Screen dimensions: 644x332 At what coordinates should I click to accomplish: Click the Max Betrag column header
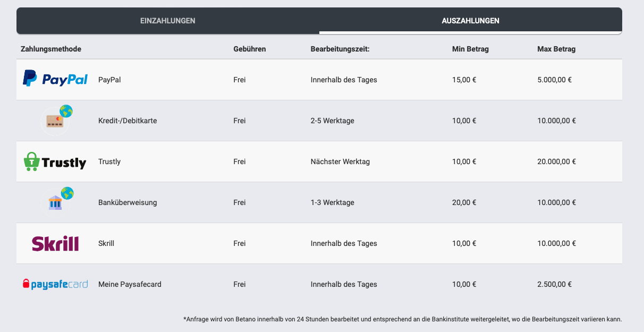556,49
